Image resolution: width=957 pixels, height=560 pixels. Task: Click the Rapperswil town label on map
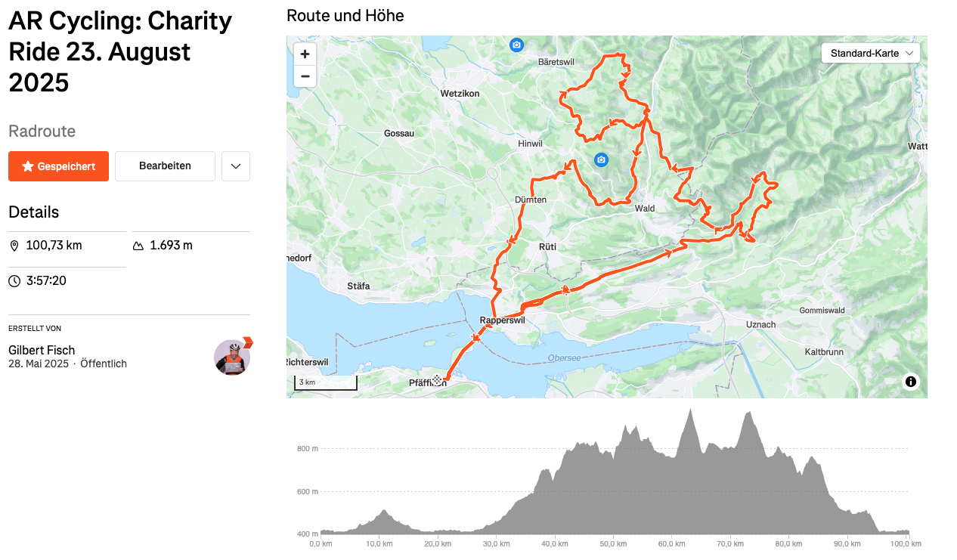pos(502,320)
